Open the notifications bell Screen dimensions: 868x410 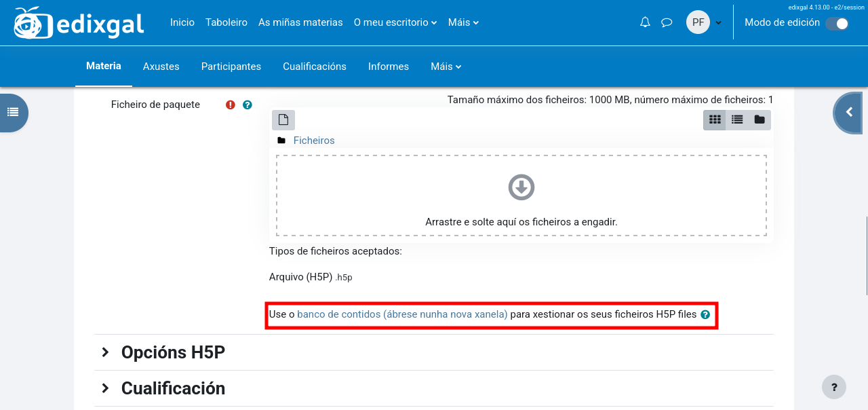pyautogui.click(x=645, y=22)
